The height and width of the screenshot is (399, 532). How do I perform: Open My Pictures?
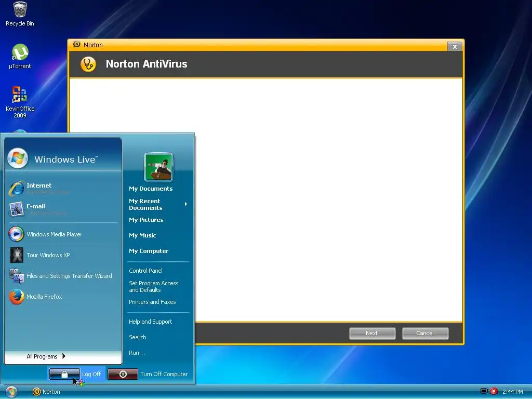click(146, 220)
